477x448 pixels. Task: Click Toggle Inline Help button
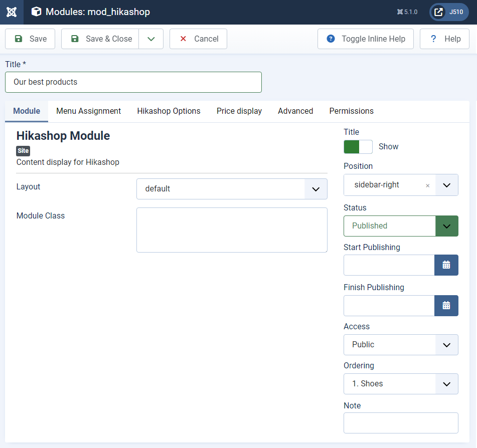(x=365, y=39)
